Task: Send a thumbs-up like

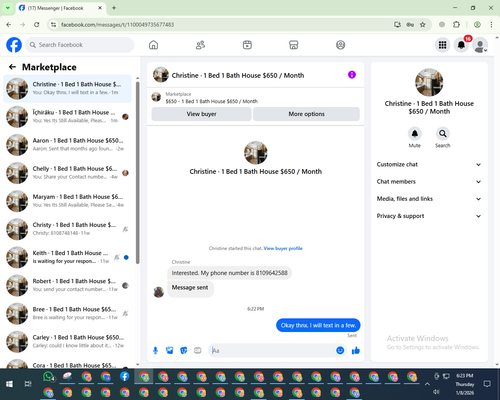Action: click(356, 350)
